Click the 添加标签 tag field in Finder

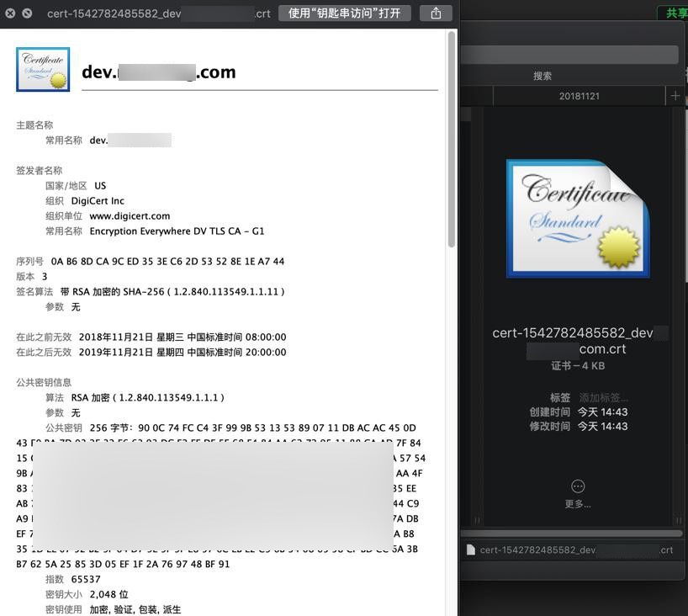(604, 398)
